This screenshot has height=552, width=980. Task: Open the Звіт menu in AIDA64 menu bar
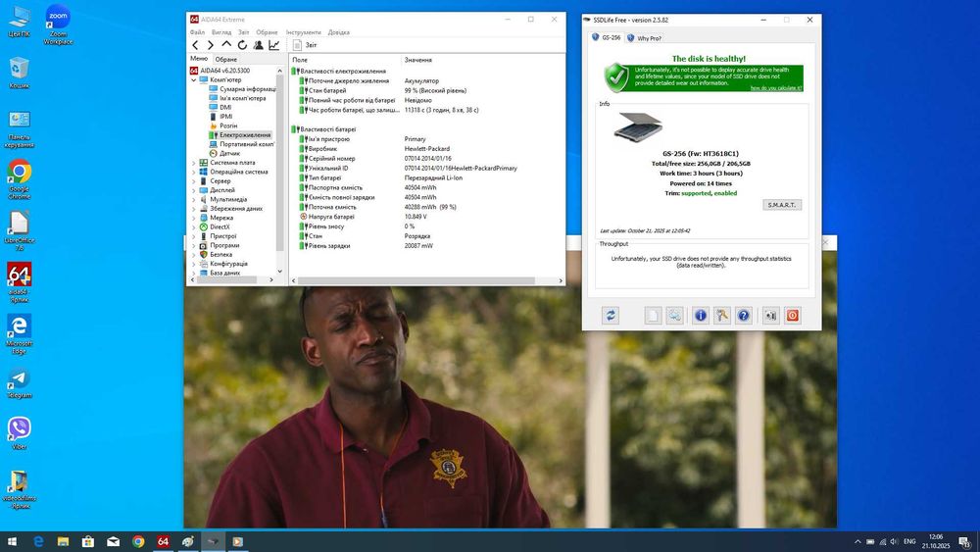tap(243, 32)
